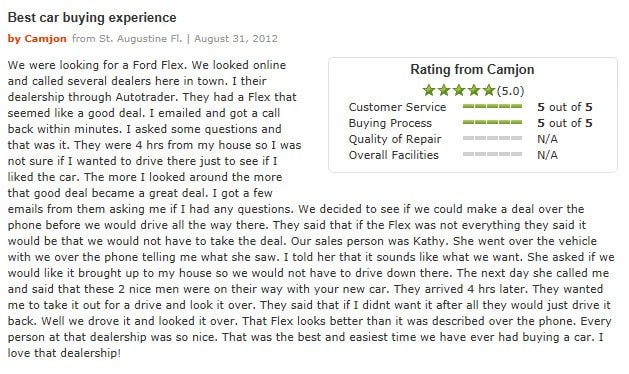Click the Customer Service label
This screenshot has height=374, width=629.
click(397, 107)
